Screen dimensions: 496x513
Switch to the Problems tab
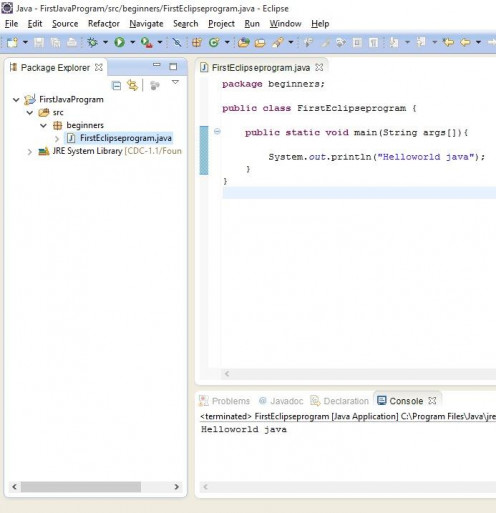(x=224, y=401)
